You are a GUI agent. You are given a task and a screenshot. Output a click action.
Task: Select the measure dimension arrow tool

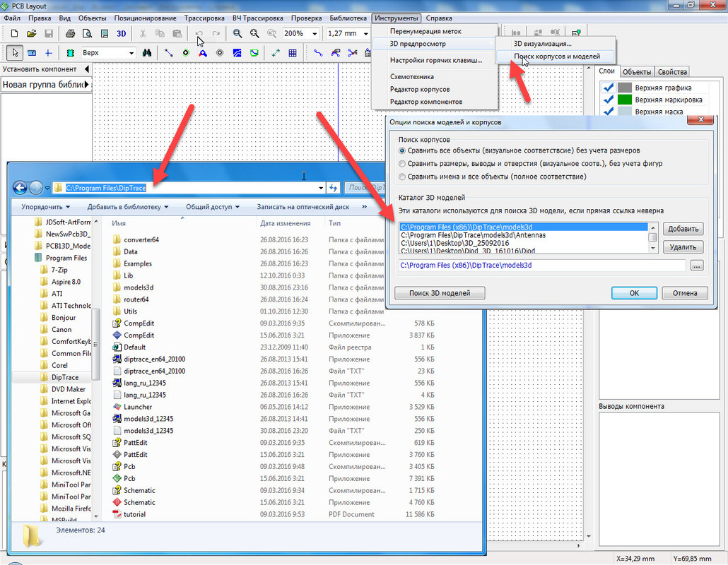tap(276, 53)
